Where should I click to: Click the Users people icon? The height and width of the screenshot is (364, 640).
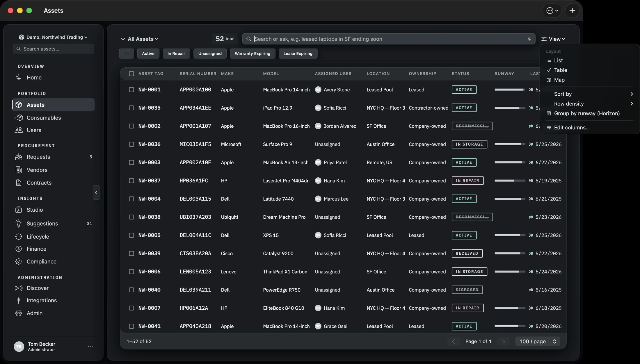click(x=19, y=130)
